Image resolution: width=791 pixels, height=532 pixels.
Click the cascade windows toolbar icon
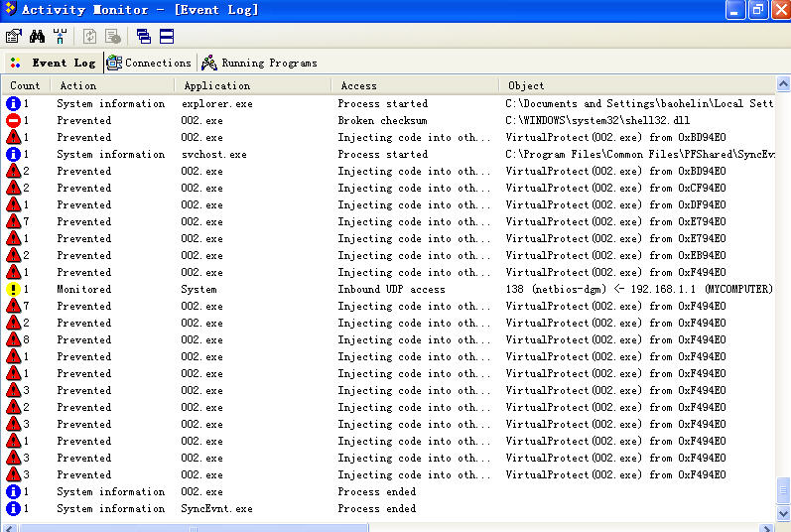click(x=144, y=37)
